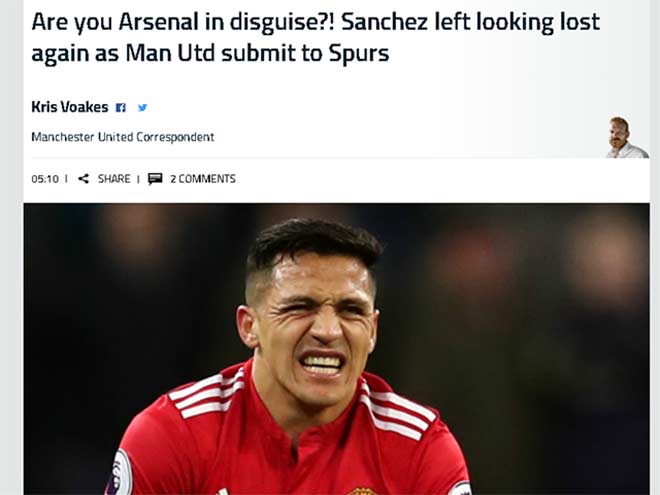This screenshot has width=660, height=495.
Task: Open Kris Voakes author page
Action: point(69,107)
